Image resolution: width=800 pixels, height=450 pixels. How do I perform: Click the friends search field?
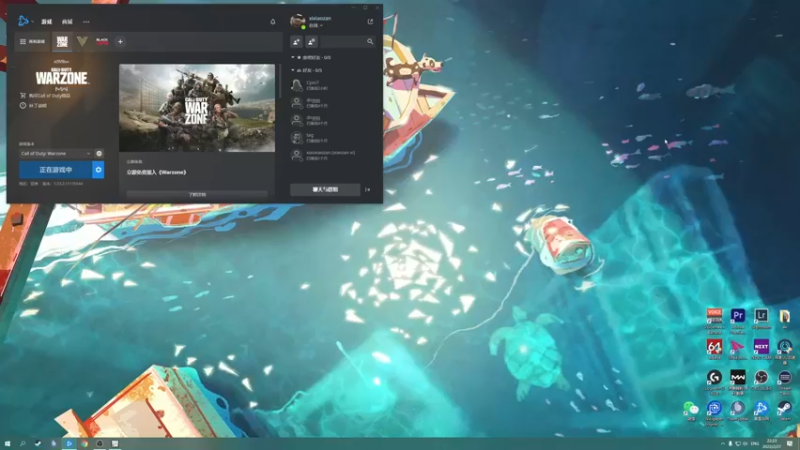pos(343,41)
